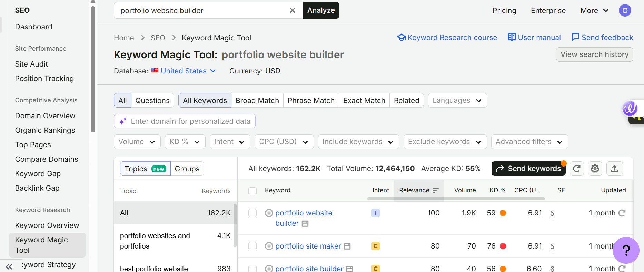The height and width of the screenshot is (272, 644).
Task: Add portfolio website builder keyword with plus icon
Action: coord(269,213)
